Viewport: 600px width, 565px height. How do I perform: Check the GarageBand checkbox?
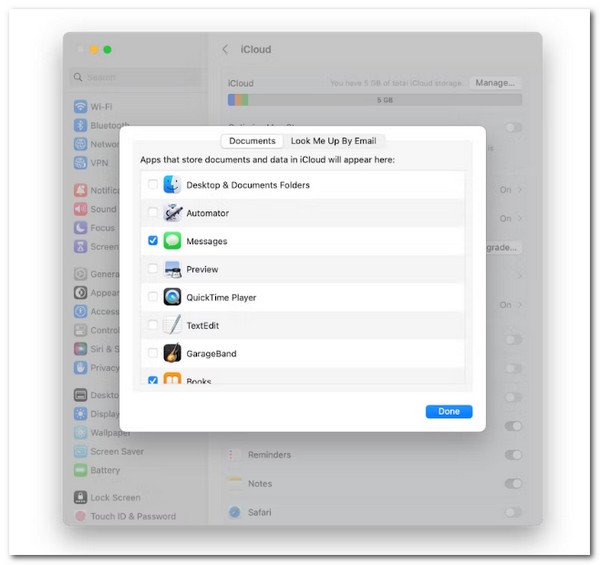pyautogui.click(x=153, y=353)
